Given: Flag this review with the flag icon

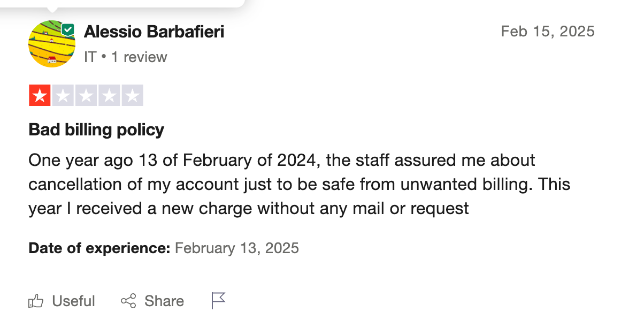Looking at the screenshot, I should [218, 301].
